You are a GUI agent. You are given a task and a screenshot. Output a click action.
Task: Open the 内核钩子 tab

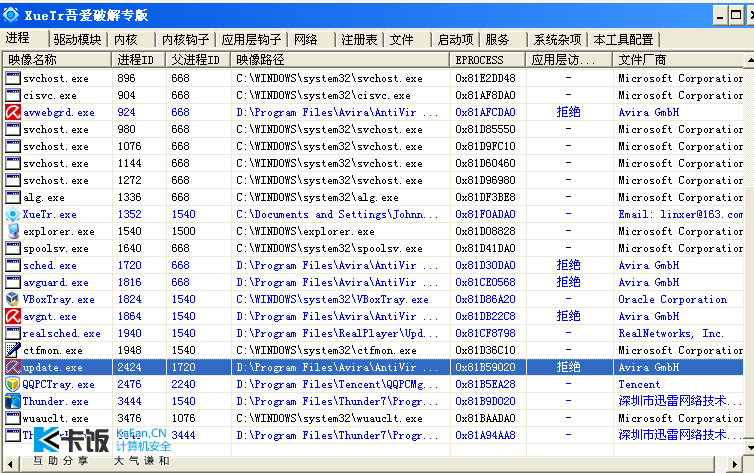pyautogui.click(x=186, y=39)
